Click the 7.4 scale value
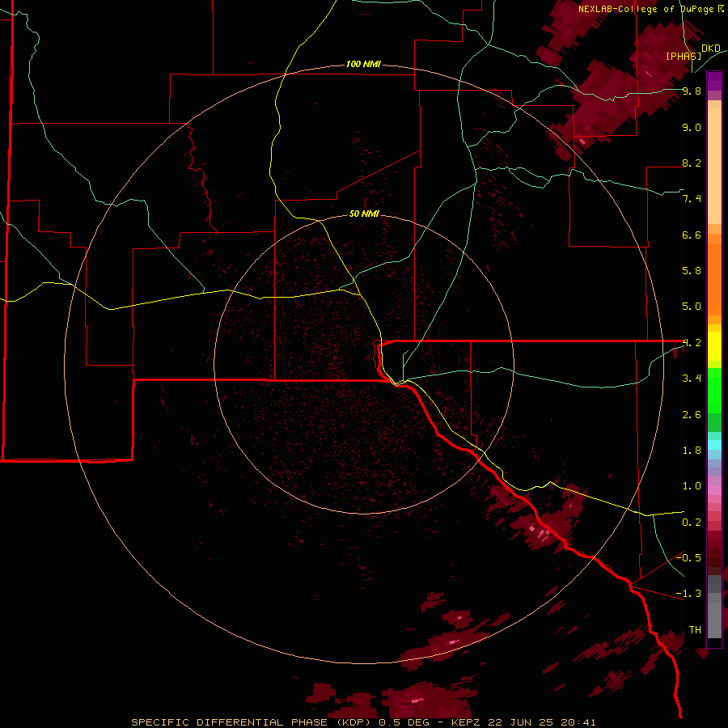The image size is (728, 728). [692, 199]
